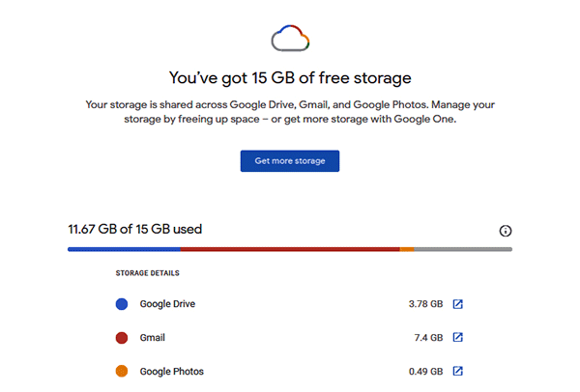Open Google Drive via its external-link icon

point(459,304)
